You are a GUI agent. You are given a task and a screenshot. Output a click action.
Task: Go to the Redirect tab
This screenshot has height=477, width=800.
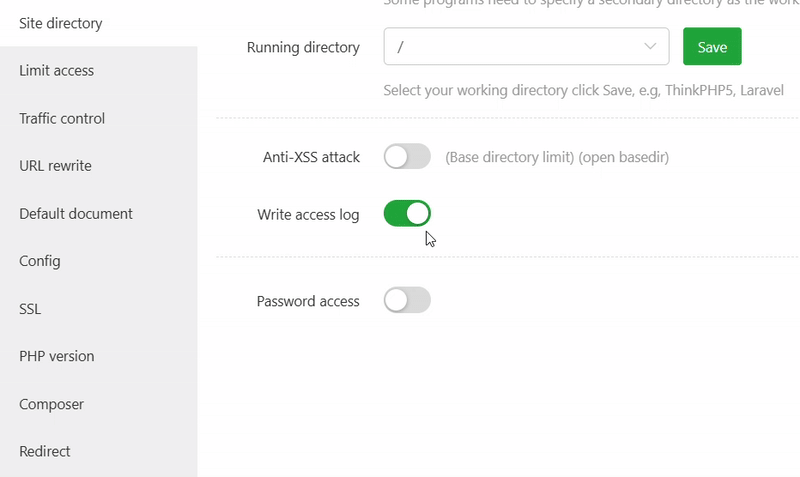[45, 451]
